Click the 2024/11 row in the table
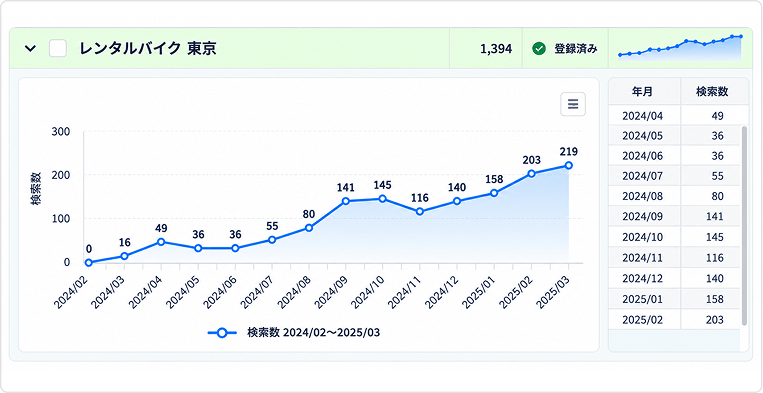Screen dimensions: 763x393 click(x=675, y=258)
